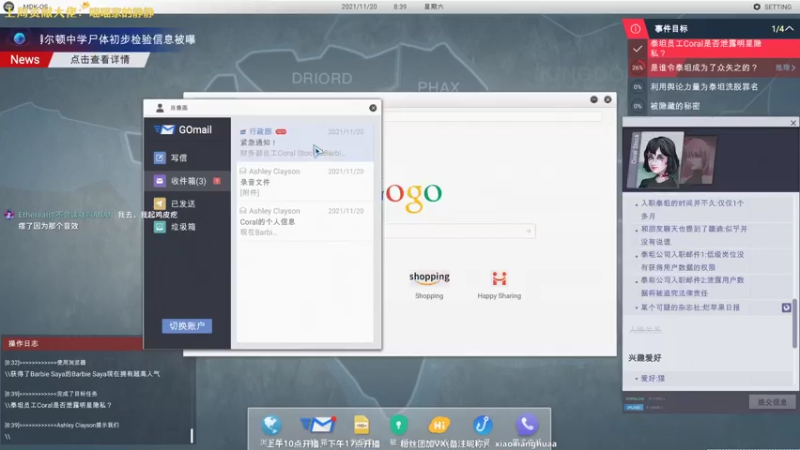Click the 写信 compose icon in GOmail

pyautogui.click(x=160, y=158)
